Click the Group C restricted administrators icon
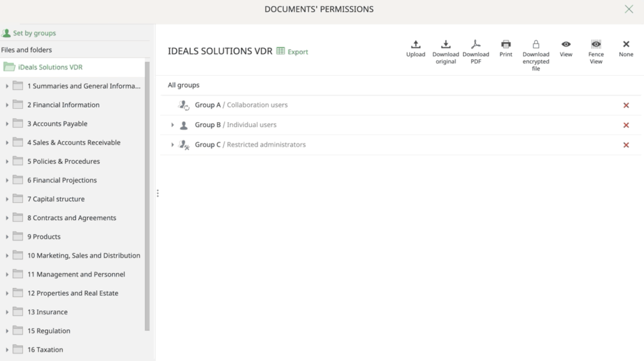 (184, 145)
